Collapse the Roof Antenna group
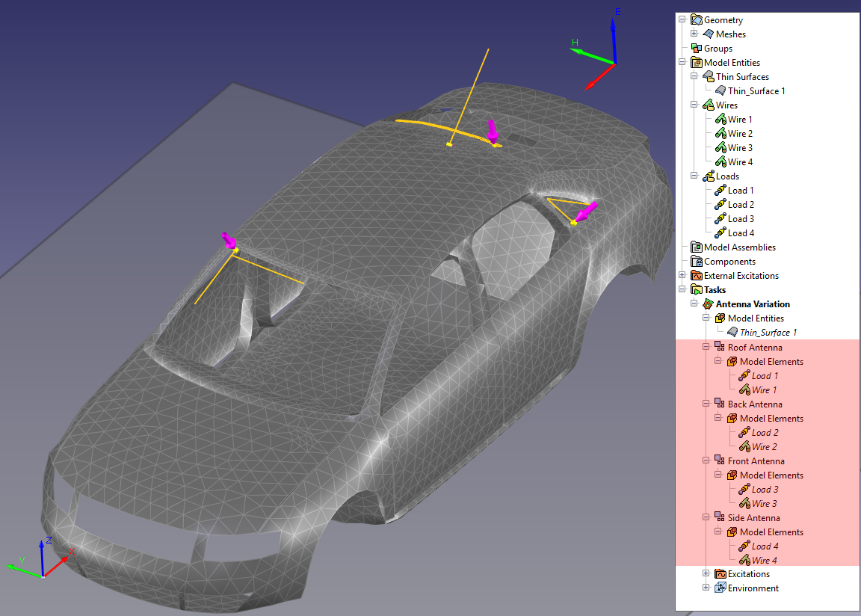 [x=706, y=347]
